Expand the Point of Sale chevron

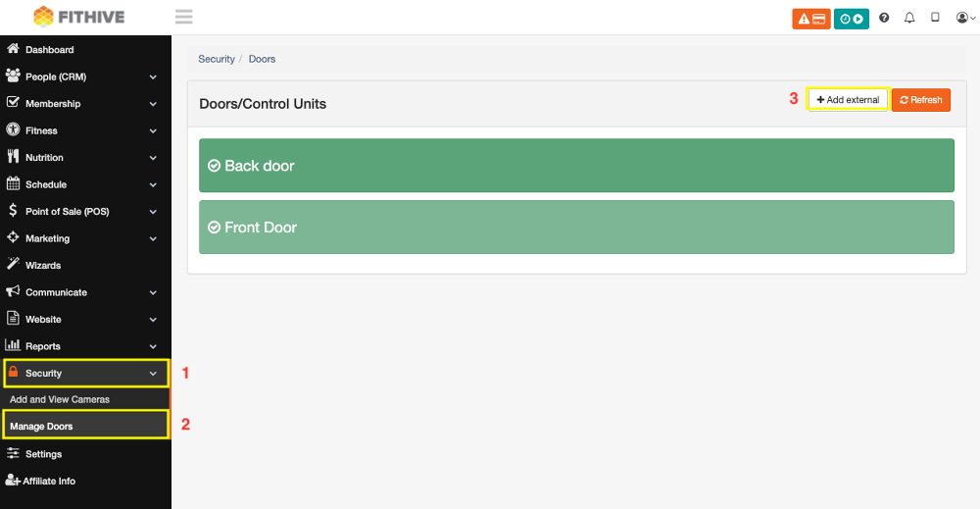point(153,212)
